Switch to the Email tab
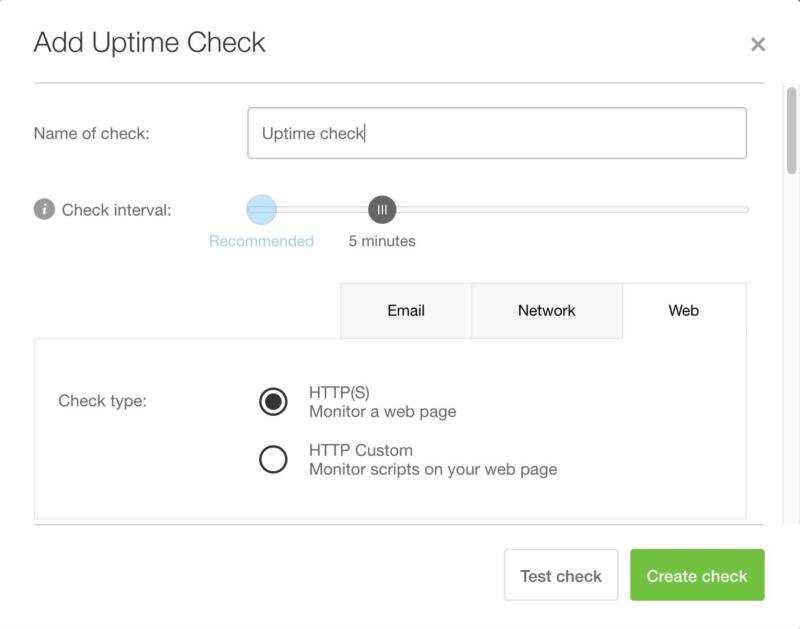 [406, 311]
